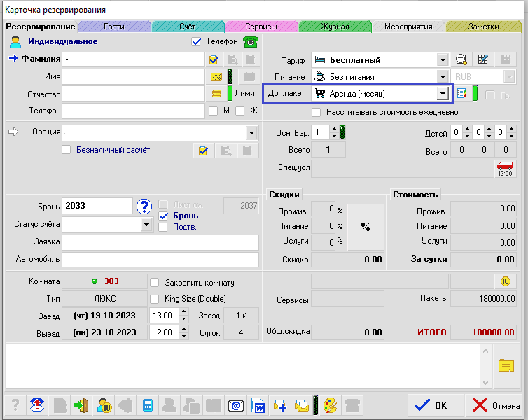
Task: Expand the Статус счёта dropdown
Action: [x=147, y=225]
